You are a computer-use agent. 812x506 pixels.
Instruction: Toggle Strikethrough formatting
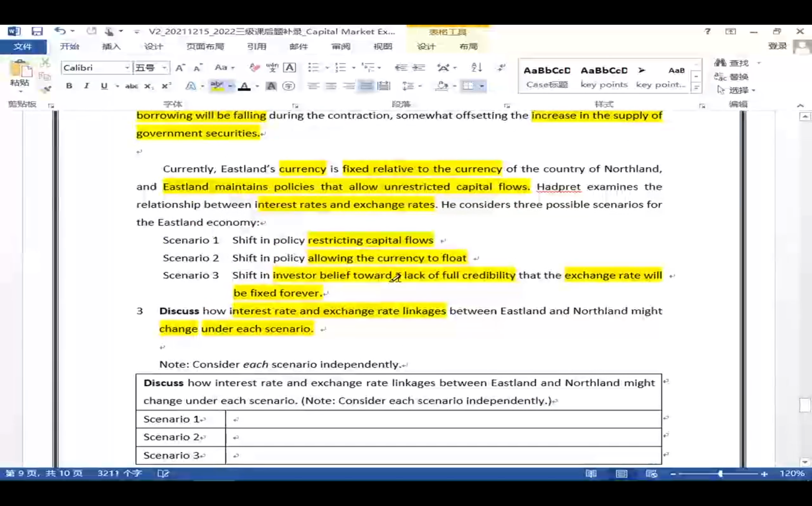tap(131, 86)
